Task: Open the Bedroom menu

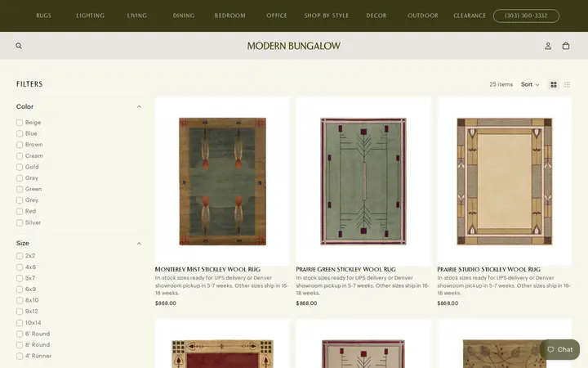Action: pos(229,16)
